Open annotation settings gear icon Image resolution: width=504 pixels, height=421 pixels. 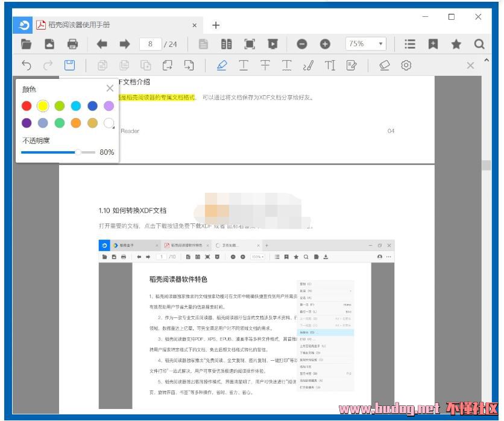(x=406, y=65)
